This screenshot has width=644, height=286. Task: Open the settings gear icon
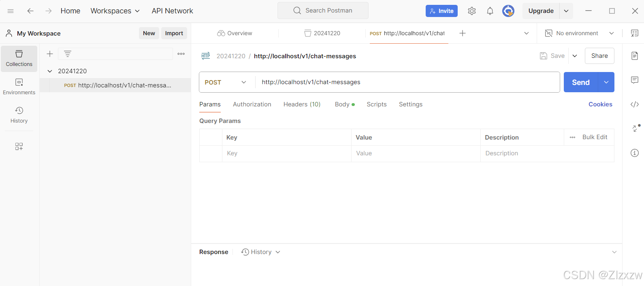(x=472, y=11)
